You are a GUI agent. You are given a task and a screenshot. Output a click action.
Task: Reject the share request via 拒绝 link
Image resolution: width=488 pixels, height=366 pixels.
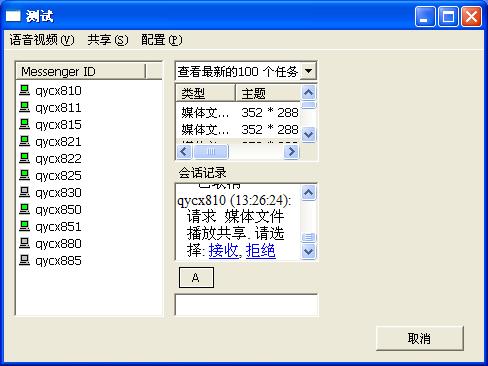tap(261, 251)
